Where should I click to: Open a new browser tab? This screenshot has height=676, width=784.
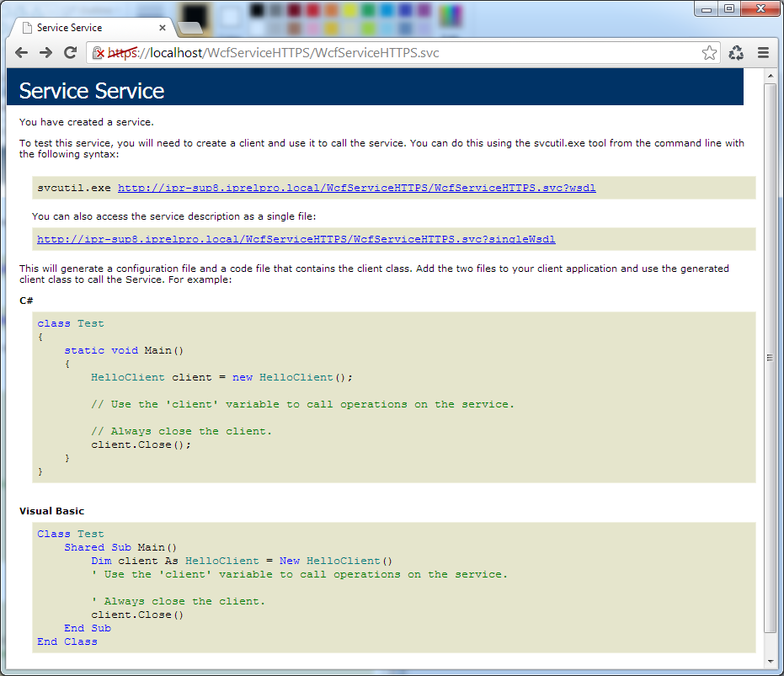pyautogui.click(x=190, y=28)
